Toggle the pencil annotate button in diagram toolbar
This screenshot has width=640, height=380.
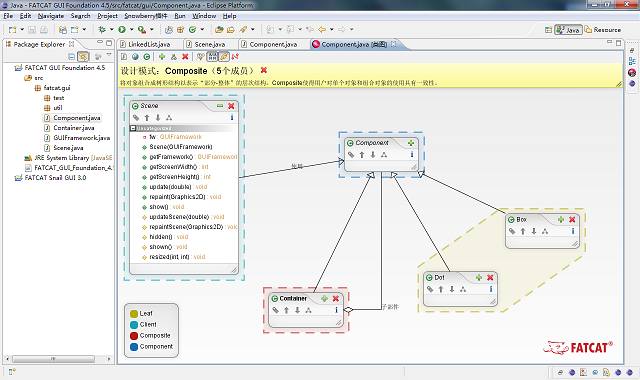pyautogui.click(x=224, y=57)
